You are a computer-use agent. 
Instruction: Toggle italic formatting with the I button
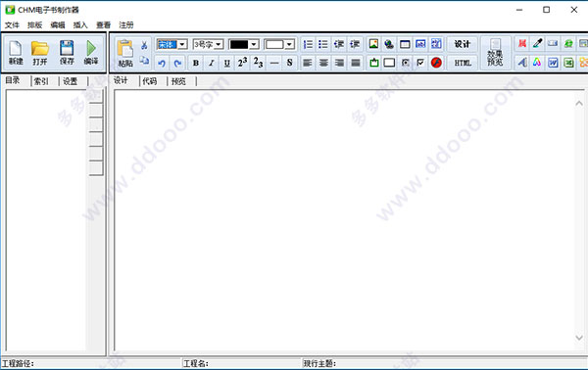pyautogui.click(x=212, y=63)
